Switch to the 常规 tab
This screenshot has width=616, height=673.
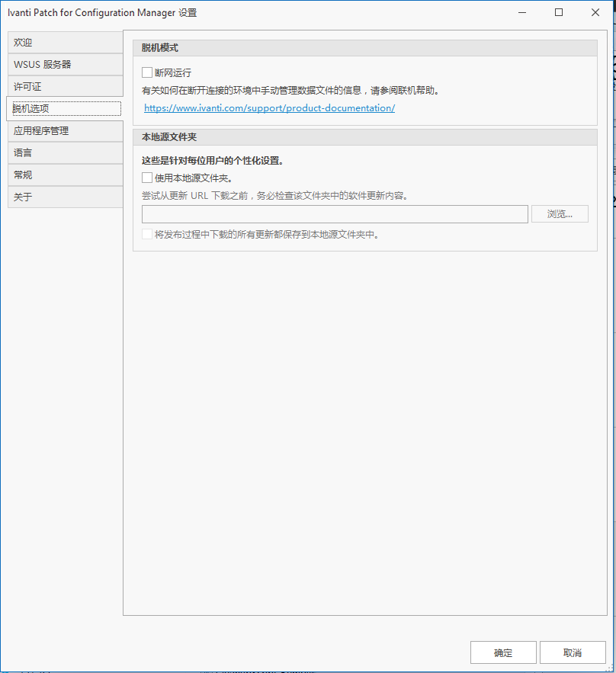[x=66, y=175]
